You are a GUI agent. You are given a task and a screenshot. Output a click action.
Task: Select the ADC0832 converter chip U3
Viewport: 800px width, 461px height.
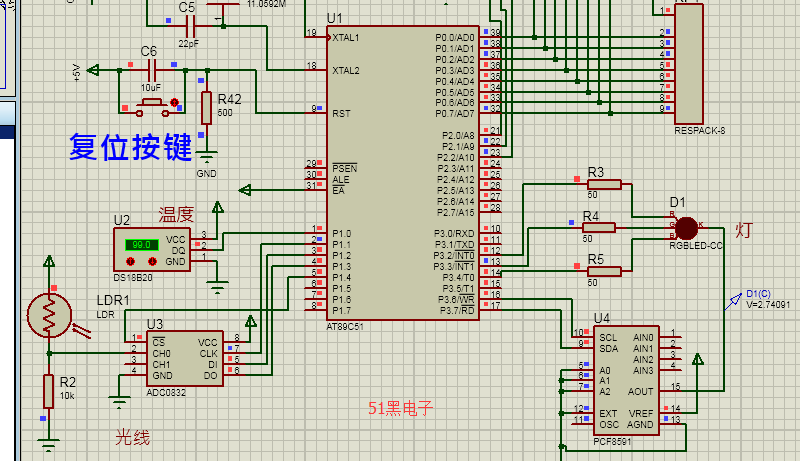[x=185, y=356]
